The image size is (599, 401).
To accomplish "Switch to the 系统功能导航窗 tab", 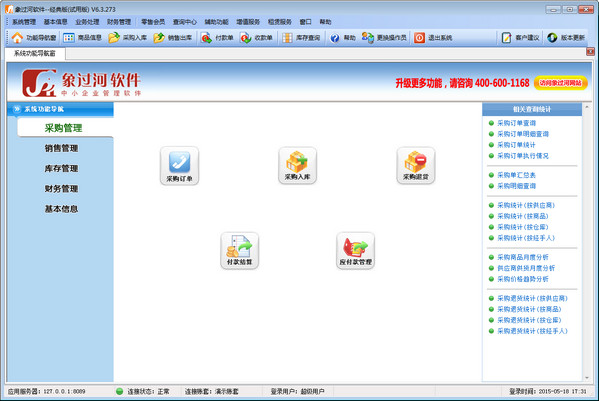I will (x=35, y=53).
